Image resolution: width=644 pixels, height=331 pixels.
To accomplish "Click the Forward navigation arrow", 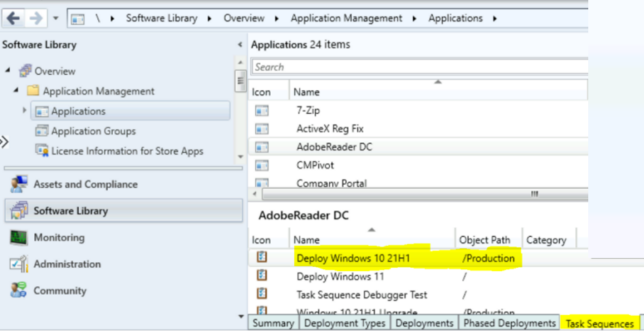I will pos(36,18).
